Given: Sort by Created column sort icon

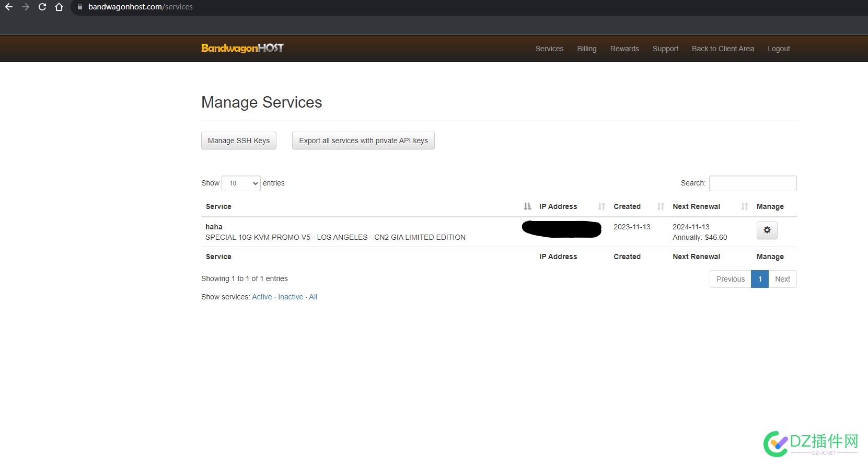Looking at the screenshot, I should (x=661, y=206).
